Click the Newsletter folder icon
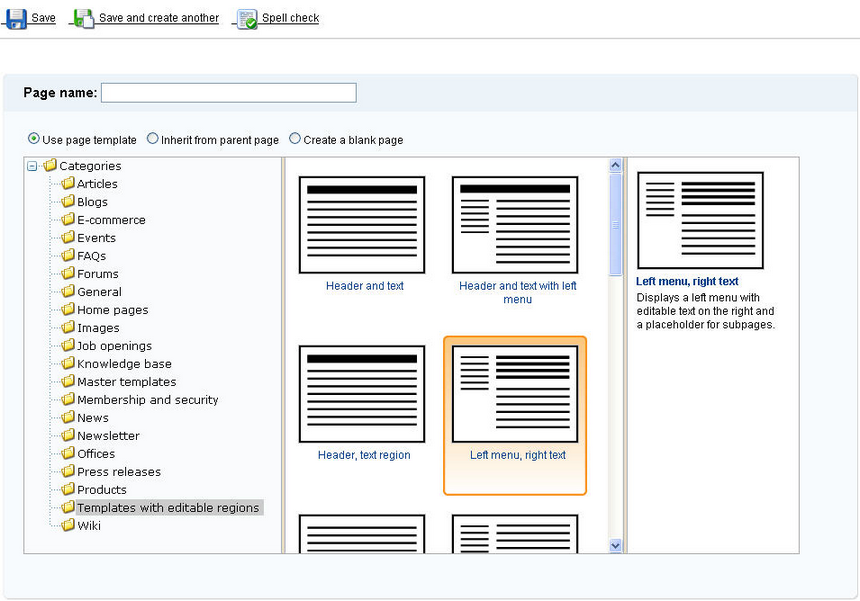The height and width of the screenshot is (601, 860). click(67, 435)
